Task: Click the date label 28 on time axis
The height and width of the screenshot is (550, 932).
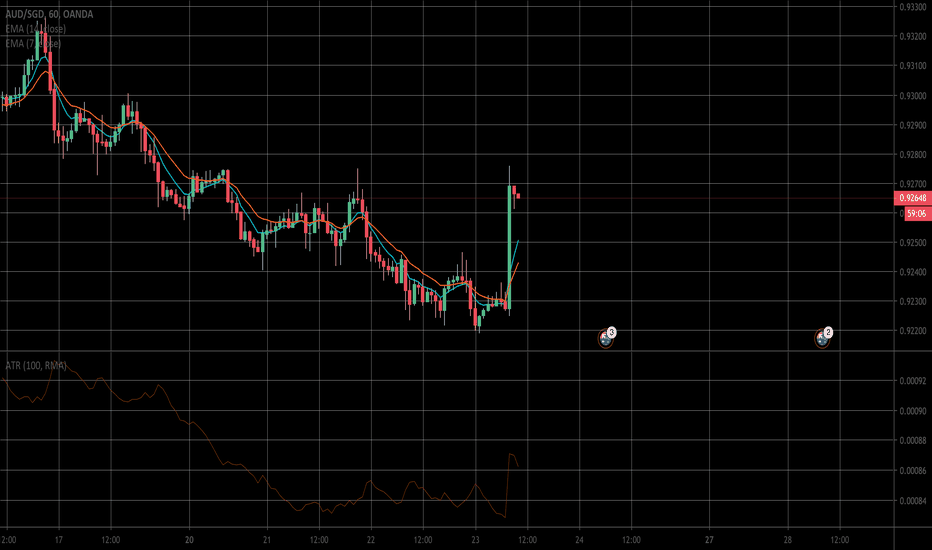Action: coord(788,540)
